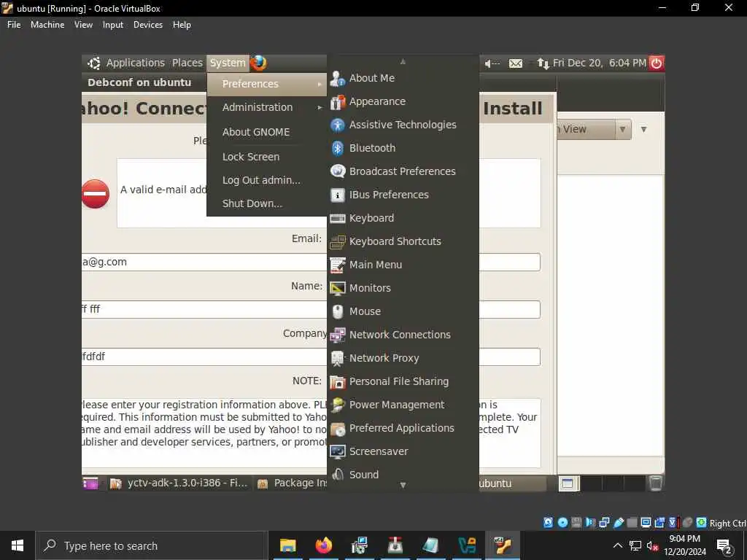Viewport: 747px width, 560px height.
Task: Click the volume speaker icon in GNOME panel
Action: (492, 63)
